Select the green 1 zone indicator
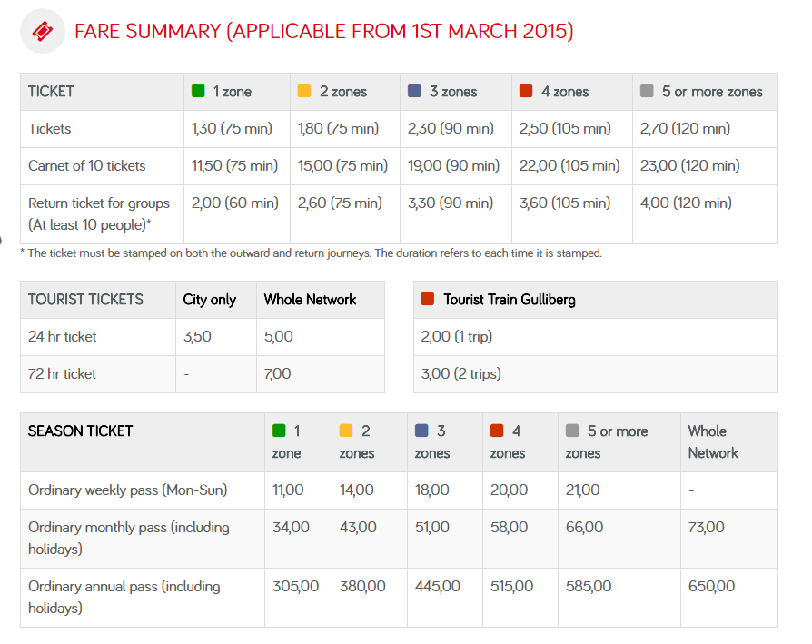Image resolution: width=812 pixels, height=644 pixels. (199, 91)
